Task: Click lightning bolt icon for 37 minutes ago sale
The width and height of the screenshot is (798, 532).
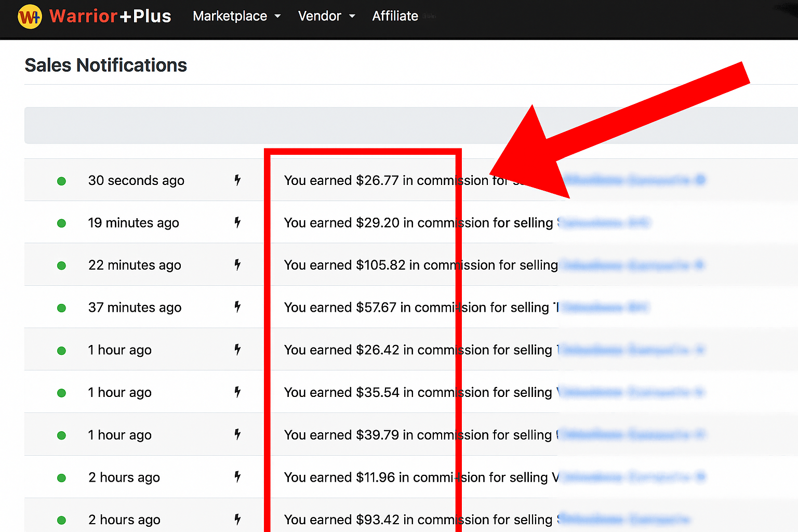Action: click(237, 307)
